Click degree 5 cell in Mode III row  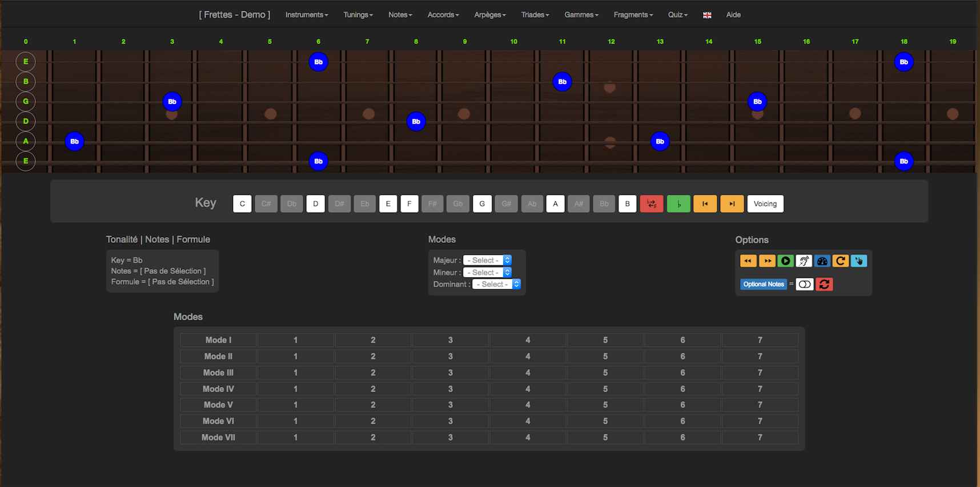click(605, 373)
